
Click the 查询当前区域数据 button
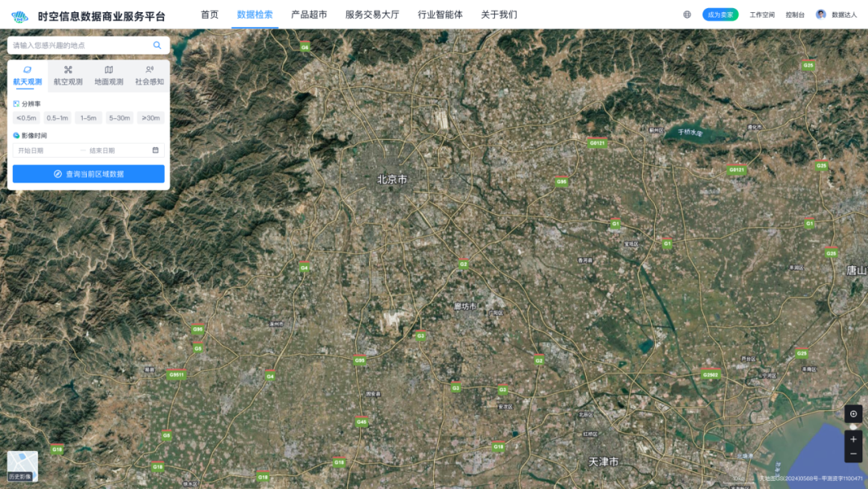point(88,174)
